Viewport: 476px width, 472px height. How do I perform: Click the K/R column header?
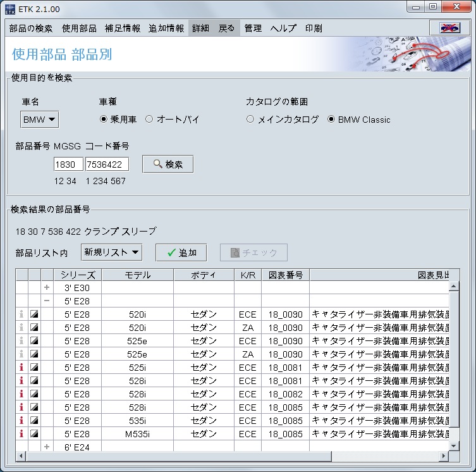(248, 275)
